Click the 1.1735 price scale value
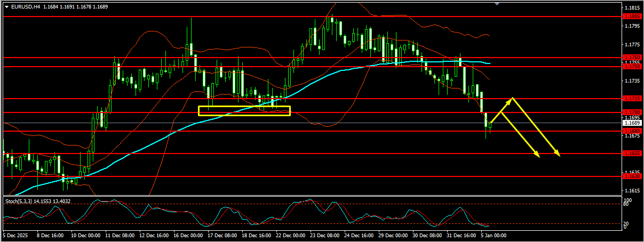Image resolution: width=644 pixels, height=242 pixels. 632,81
